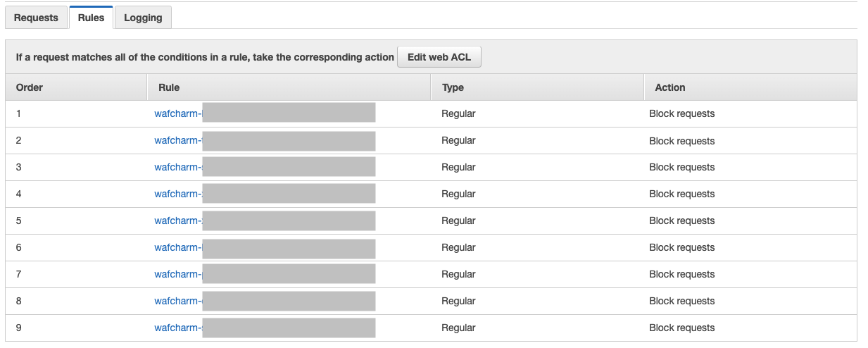
Task: Click the wafcharm link in order 5 row
Action: [177, 220]
